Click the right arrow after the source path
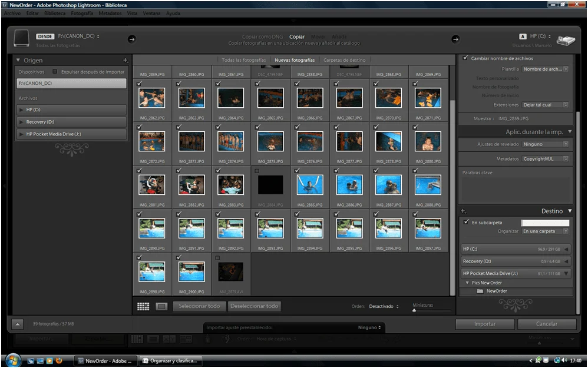Screen dimensions: 588x368 [x=131, y=39]
